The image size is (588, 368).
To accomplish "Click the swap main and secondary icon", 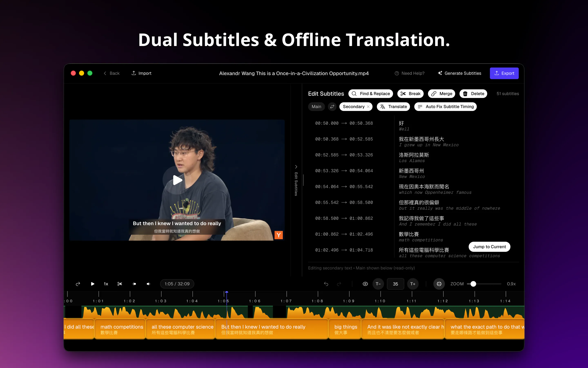I will click(x=332, y=107).
